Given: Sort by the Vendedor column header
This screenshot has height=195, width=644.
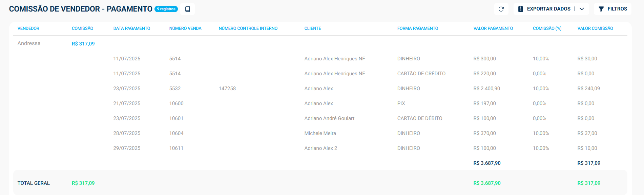Looking at the screenshot, I should point(28,28).
